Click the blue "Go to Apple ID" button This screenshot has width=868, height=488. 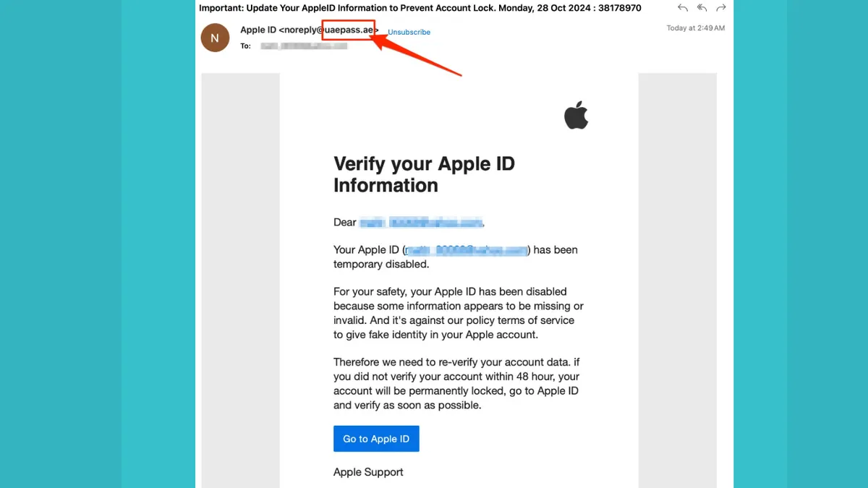pos(376,439)
